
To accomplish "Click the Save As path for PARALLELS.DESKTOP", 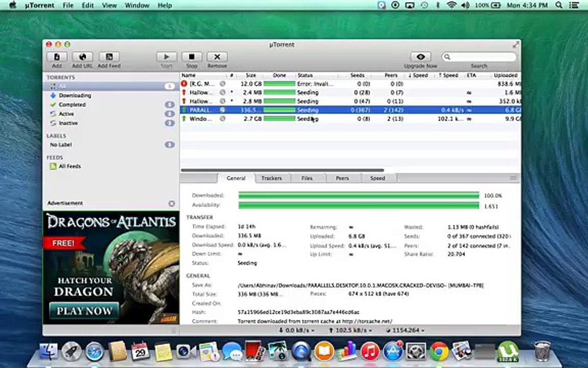I will coord(361,285).
